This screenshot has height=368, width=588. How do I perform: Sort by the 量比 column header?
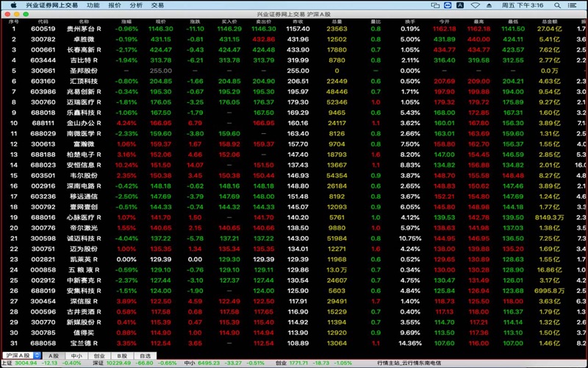(x=376, y=22)
